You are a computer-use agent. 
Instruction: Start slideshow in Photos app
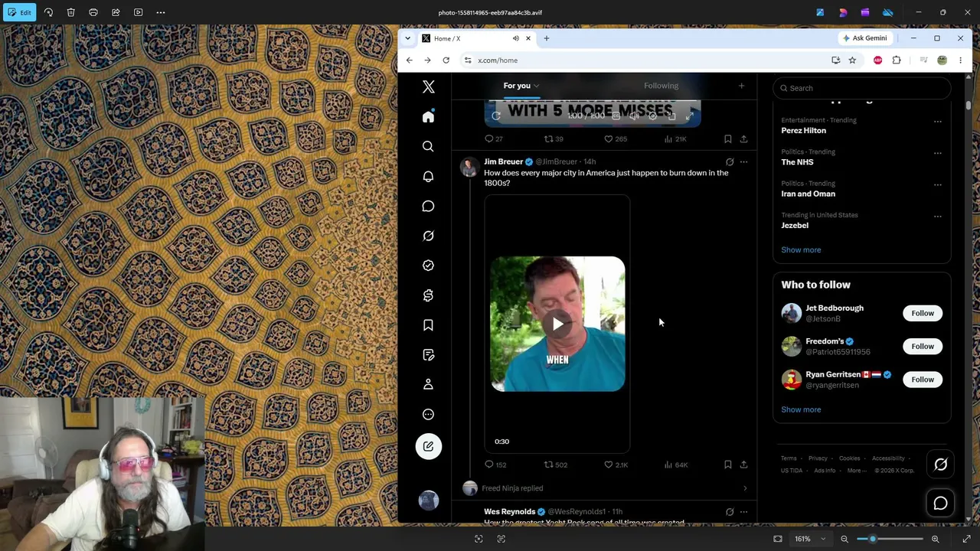click(x=138, y=12)
